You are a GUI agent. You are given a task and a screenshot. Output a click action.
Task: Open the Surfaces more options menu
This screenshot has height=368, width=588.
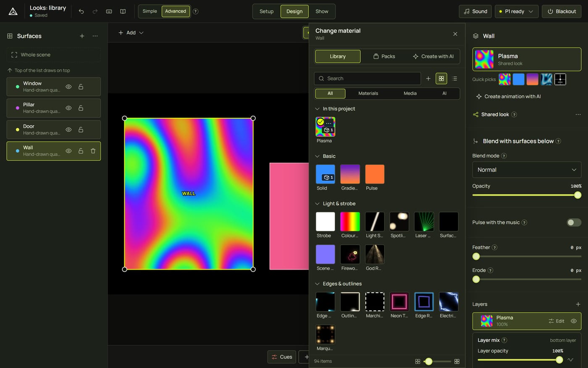[x=95, y=36]
